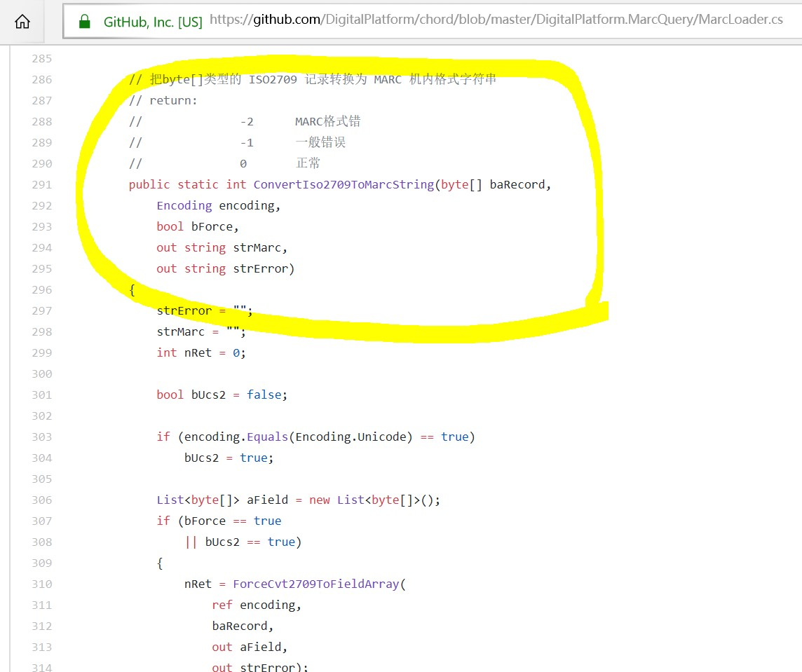Click 'bool bUcs2 = false;' statement
This screenshot has height=672, width=802.
(222, 395)
